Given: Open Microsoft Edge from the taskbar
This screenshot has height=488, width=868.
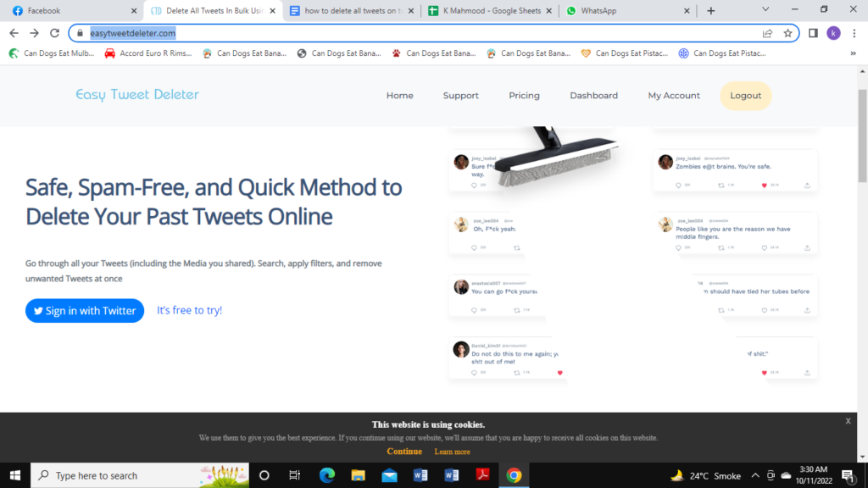Looking at the screenshot, I should tap(326, 475).
